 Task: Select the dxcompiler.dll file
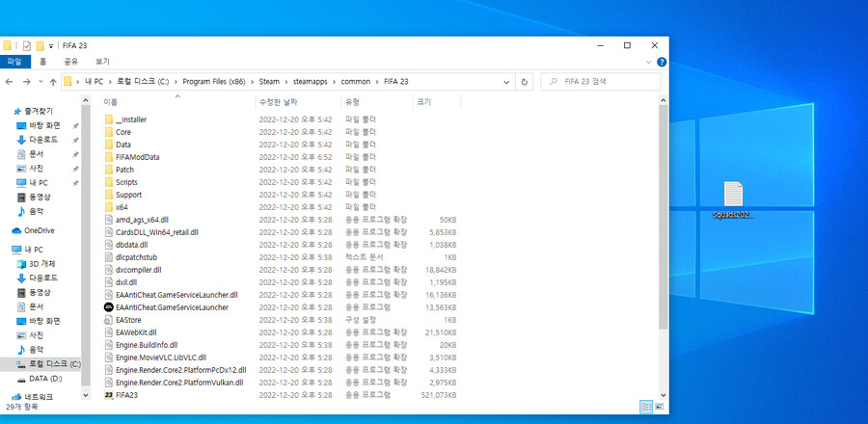(138, 270)
